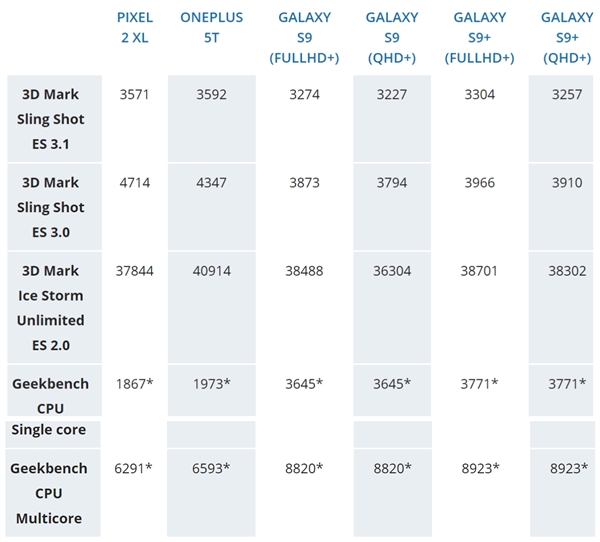Select the GALAXY S9+ (QHD+) column header

pyautogui.click(x=565, y=37)
